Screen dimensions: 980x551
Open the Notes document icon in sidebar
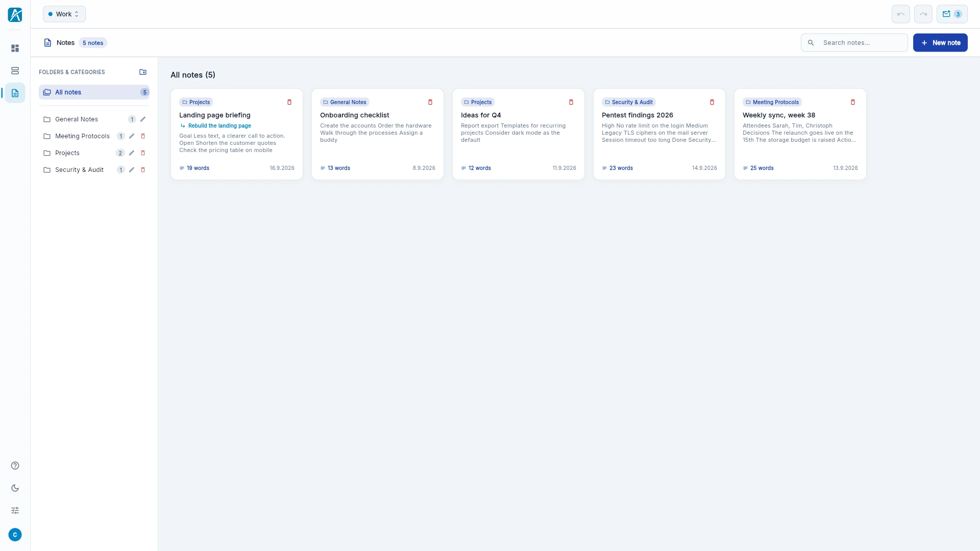tap(15, 93)
